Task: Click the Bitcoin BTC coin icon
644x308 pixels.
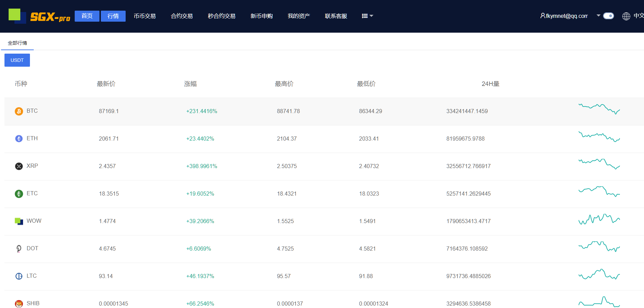Action: (19, 111)
